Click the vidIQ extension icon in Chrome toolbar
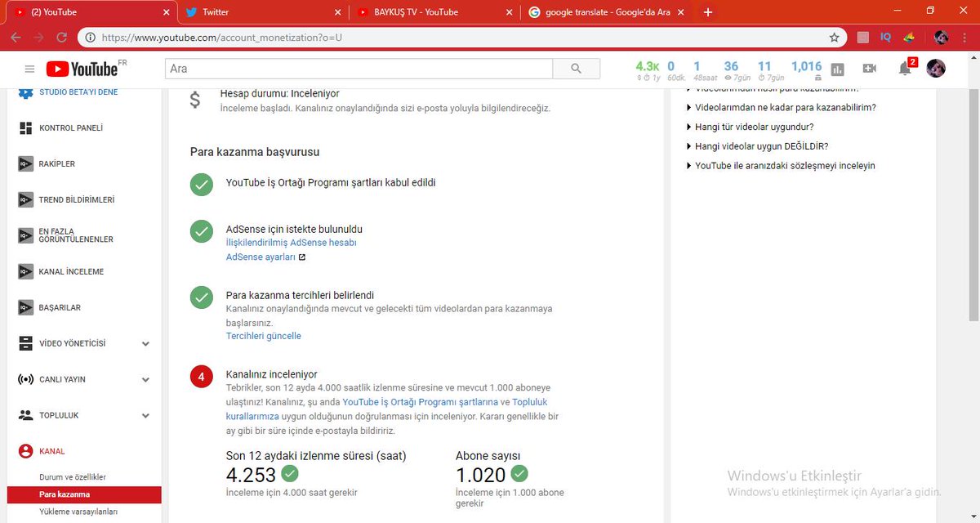Viewport: 980px width, 523px height. pos(885,38)
